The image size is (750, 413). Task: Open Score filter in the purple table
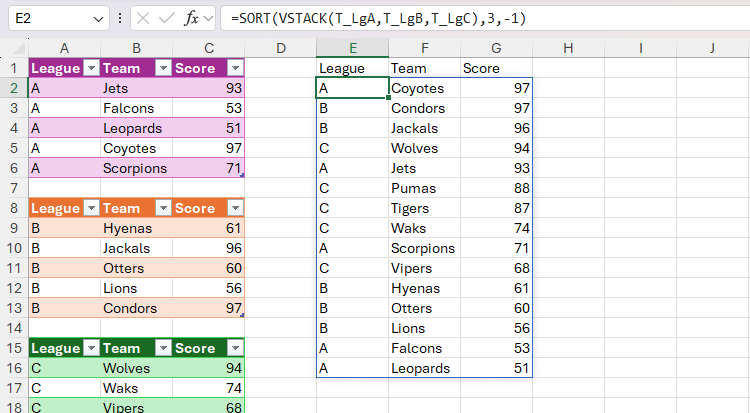(234, 68)
